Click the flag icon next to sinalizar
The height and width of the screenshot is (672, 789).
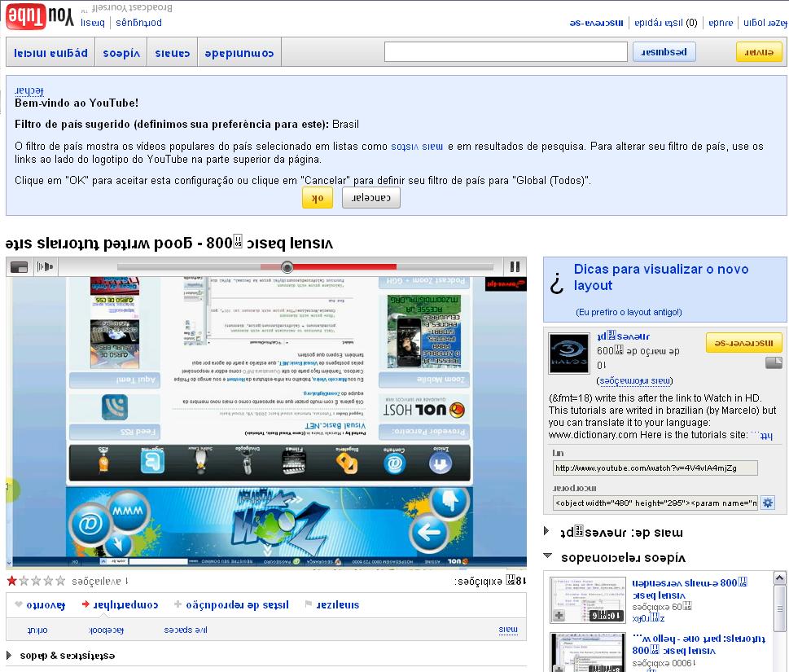[309, 604]
